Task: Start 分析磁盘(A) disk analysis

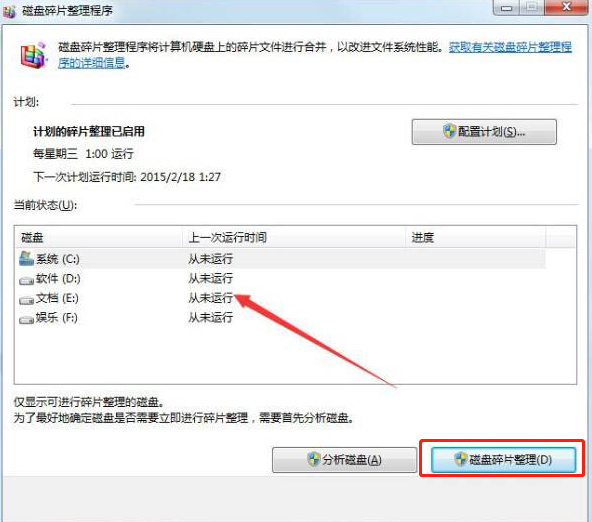Action: click(x=344, y=460)
